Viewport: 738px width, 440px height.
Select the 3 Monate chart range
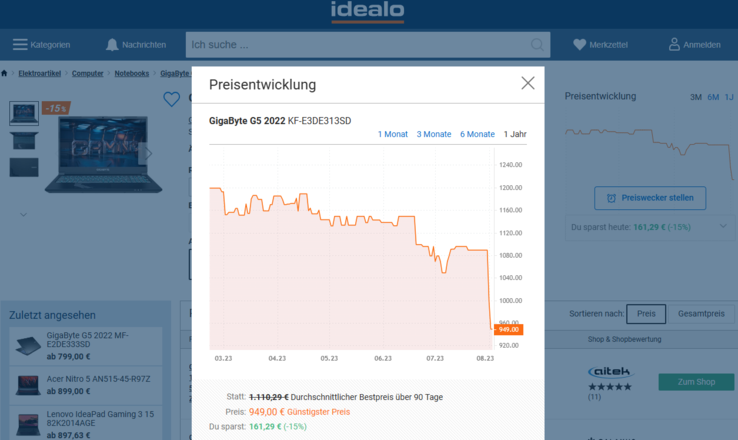pos(433,134)
